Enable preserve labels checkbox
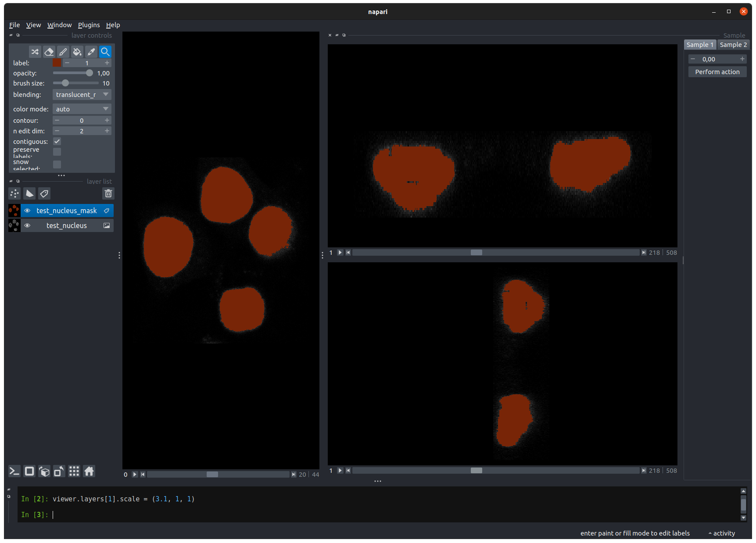 point(57,152)
